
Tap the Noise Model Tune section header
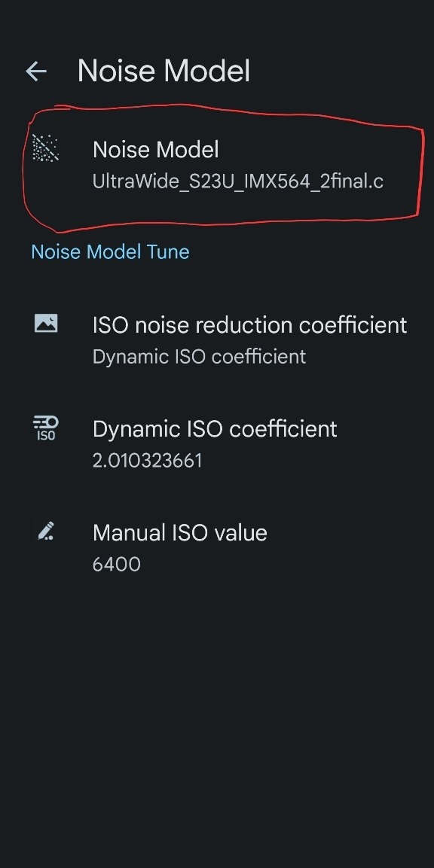(110, 252)
